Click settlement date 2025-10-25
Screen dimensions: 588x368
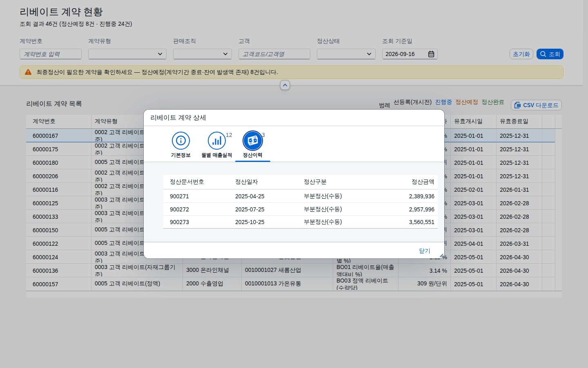click(250, 222)
